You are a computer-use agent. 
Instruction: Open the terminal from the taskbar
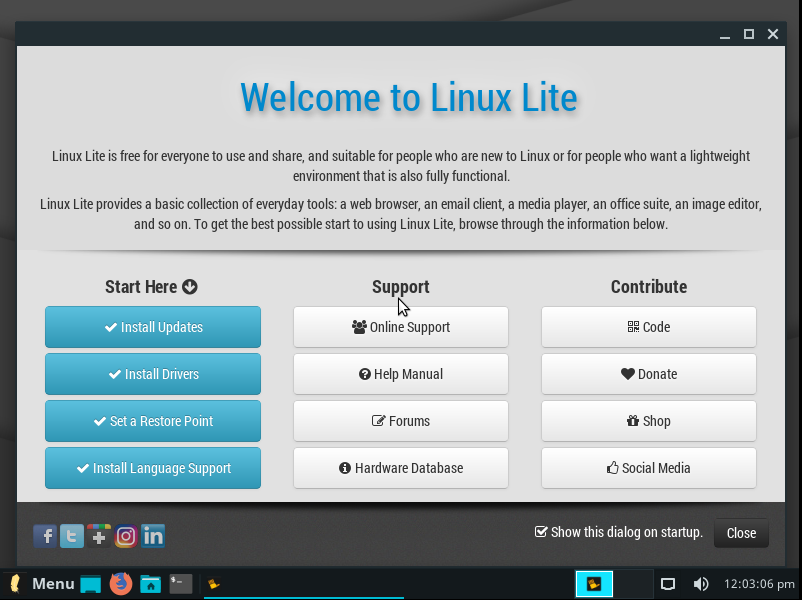point(181,584)
